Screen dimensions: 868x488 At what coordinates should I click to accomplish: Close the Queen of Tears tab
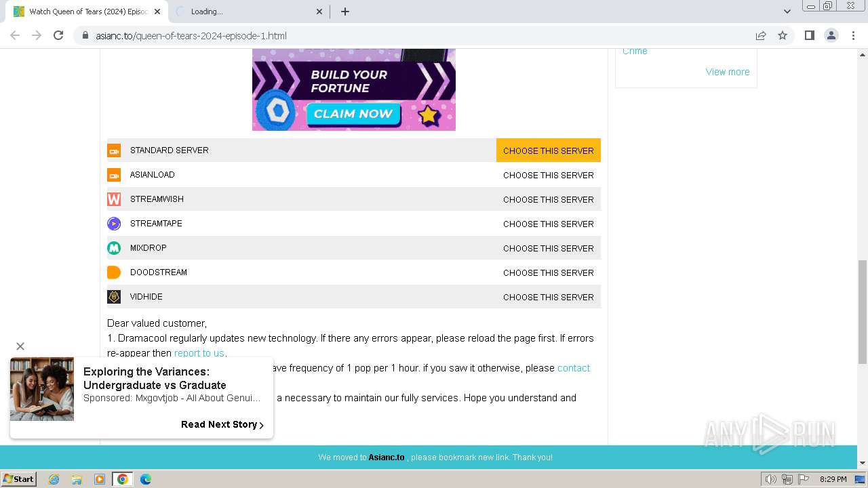coord(157,12)
